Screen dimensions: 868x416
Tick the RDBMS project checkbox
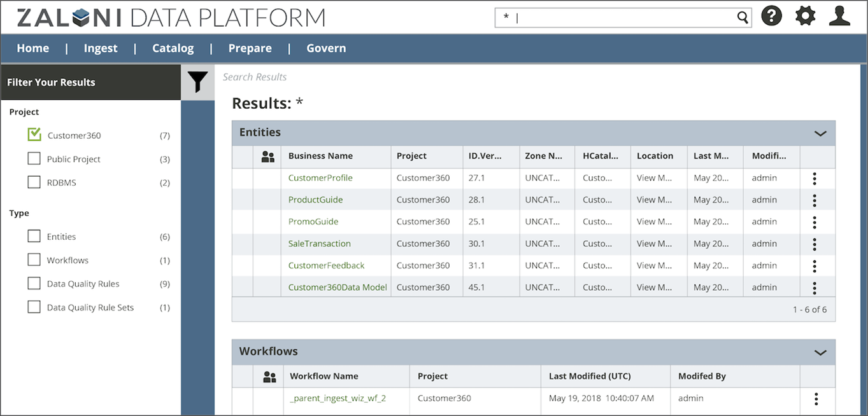pos(34,183)
